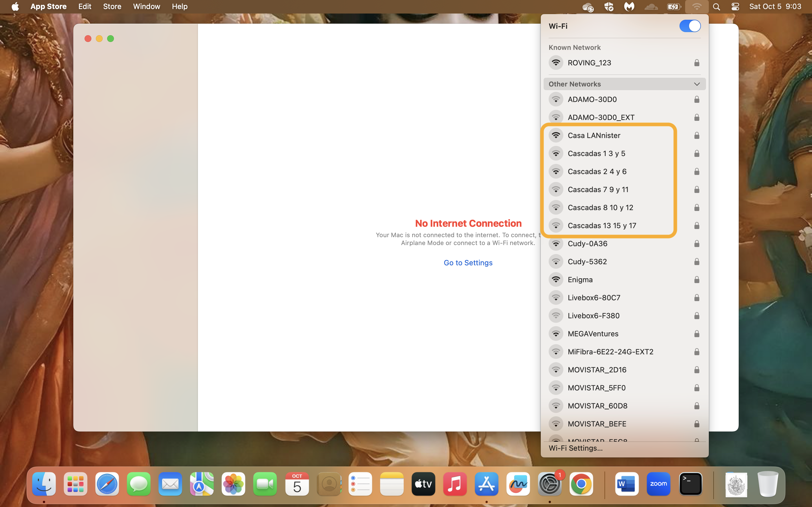Select the Casa LANnister network
This screenshot has height=507, width=812.
[625, 135]
